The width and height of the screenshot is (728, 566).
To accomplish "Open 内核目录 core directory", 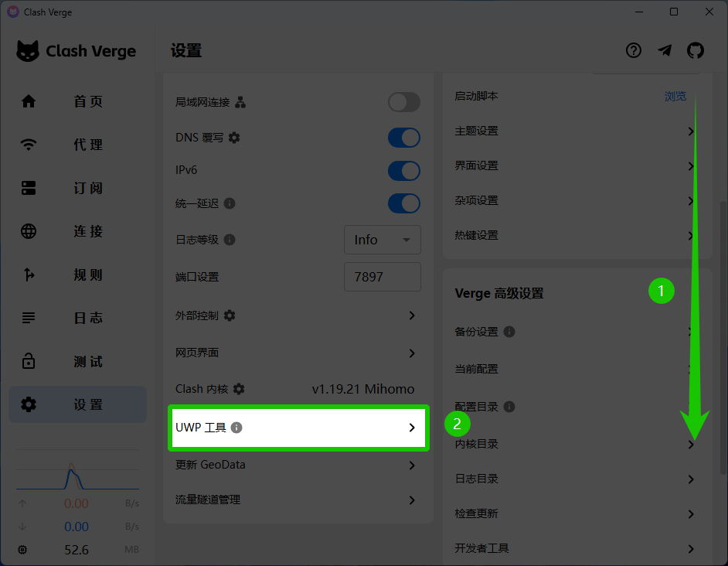I will [x=577, y=445].
